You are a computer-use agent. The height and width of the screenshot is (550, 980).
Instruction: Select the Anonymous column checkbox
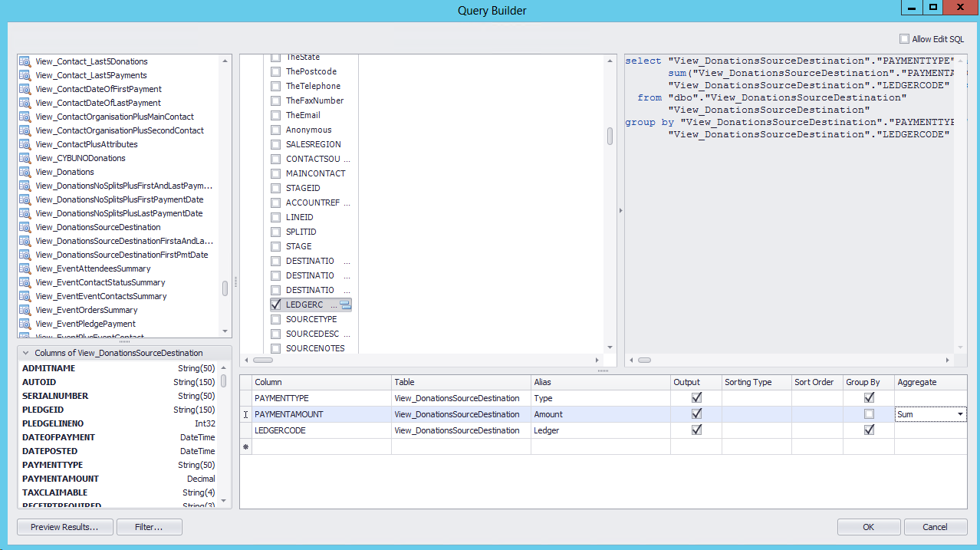[276, 130]
